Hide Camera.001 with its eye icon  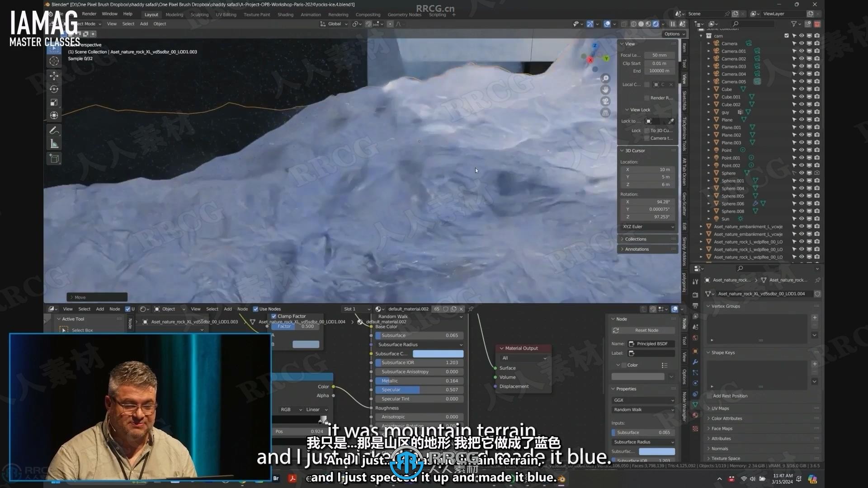pyautogui.click(x=802, y=51)
